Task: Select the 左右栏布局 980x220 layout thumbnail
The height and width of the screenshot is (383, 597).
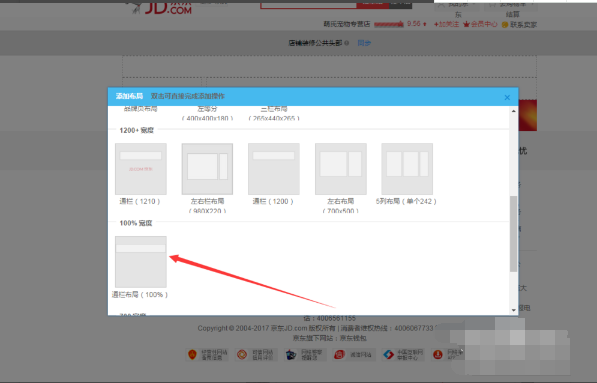Action: (207, 169)
